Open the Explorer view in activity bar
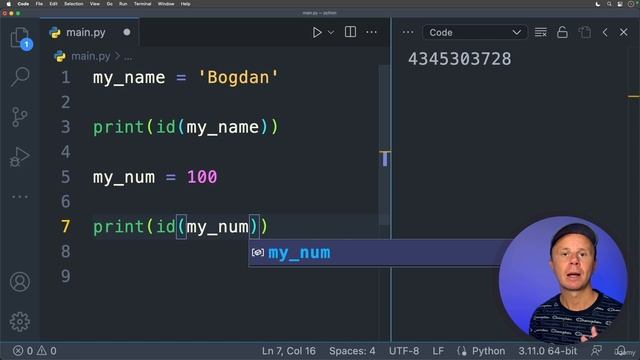Image resolution: width=640 pixels, height=360 pixels. [20, 38]
